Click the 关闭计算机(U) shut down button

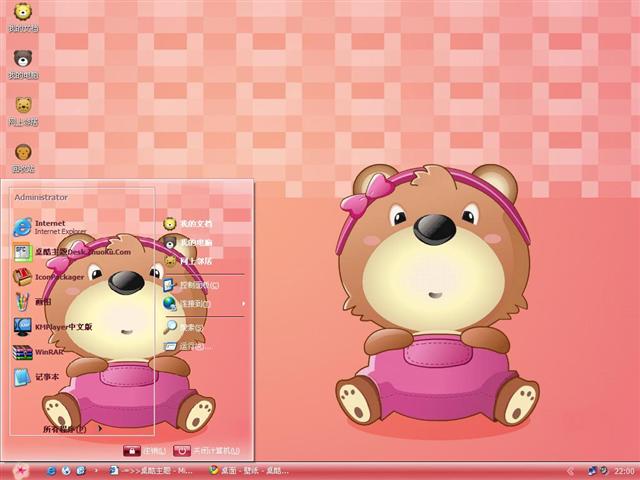click(x=207, y=451)
